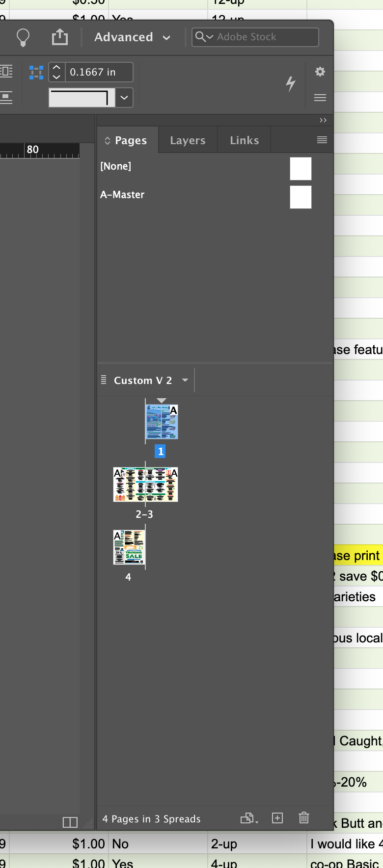
Task: Open the stroke style dropdown
Action: coord(124,98)
